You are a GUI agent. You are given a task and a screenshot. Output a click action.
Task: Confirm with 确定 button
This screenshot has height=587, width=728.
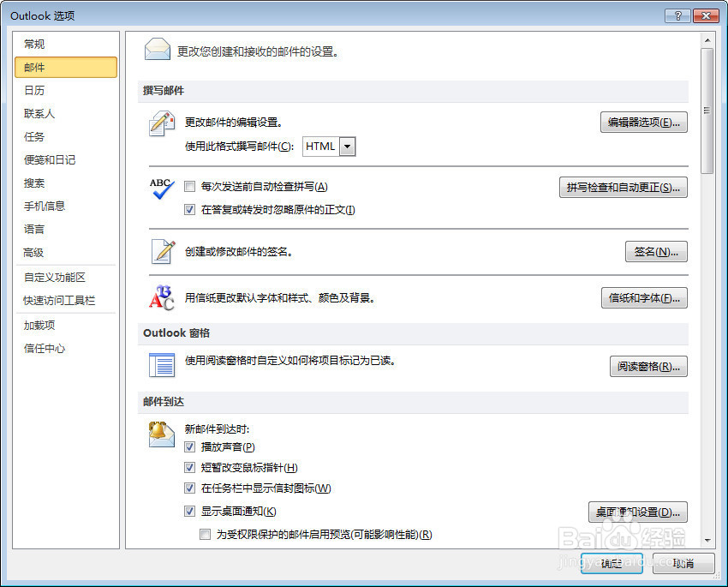pos(612,563)
